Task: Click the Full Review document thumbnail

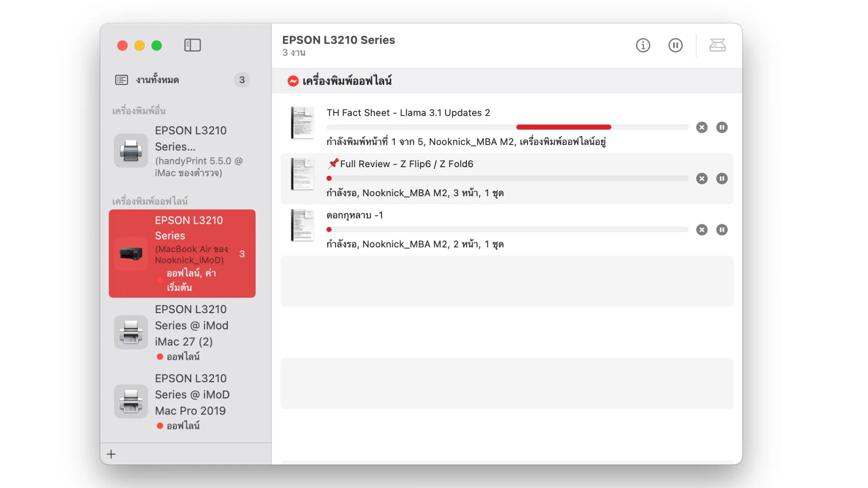Action: (302, 174)
